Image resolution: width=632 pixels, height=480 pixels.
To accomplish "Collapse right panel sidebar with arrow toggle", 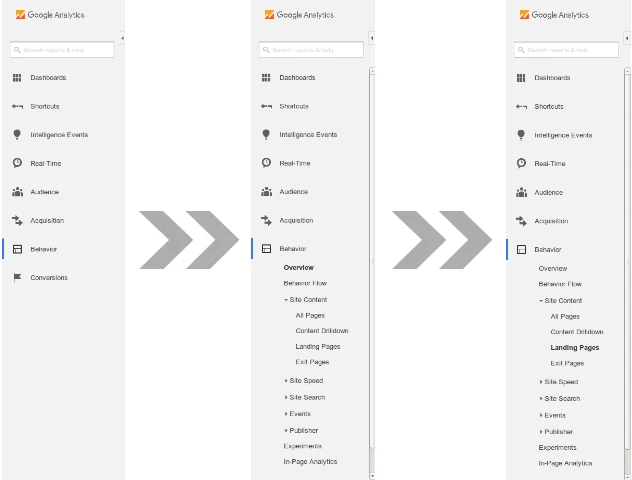I will [627, 38].
